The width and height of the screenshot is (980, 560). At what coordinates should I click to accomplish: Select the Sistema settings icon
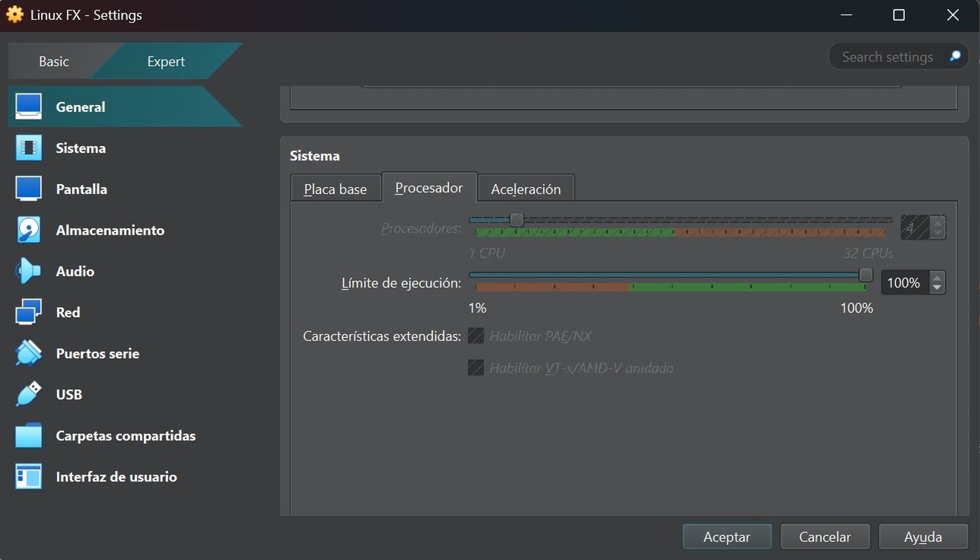pos(29,148)
